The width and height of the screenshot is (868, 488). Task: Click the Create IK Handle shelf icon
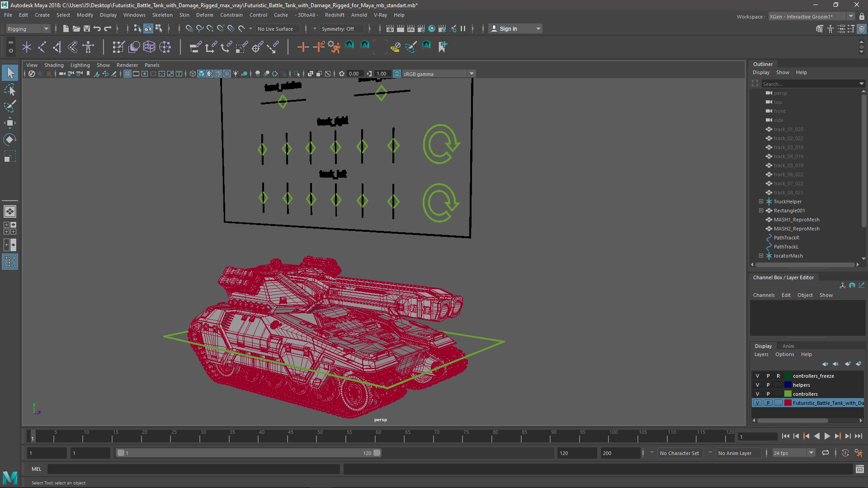57,47
